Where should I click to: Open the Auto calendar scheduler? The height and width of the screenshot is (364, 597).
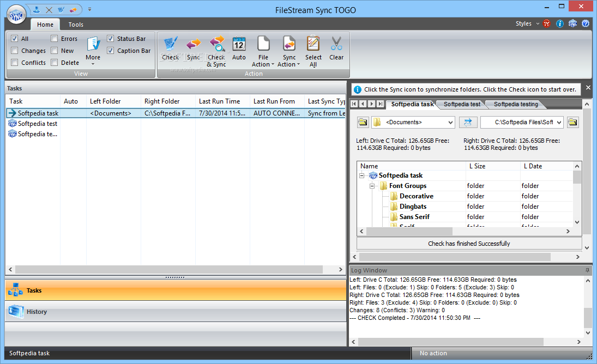tap(239, 48)
